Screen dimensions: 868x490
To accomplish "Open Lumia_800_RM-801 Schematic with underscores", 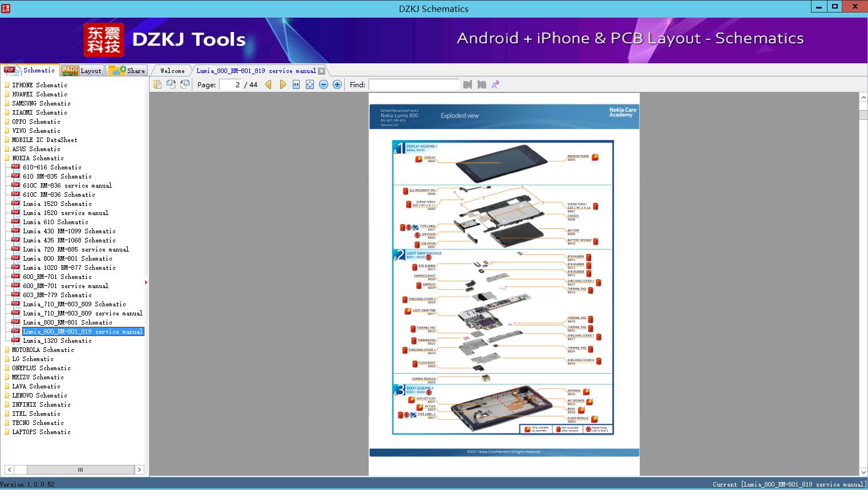I will pos(67,322).
